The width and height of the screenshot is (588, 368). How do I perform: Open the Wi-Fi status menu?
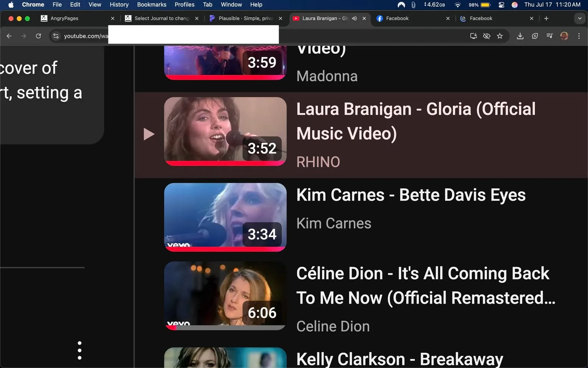(x=457, y=5)
